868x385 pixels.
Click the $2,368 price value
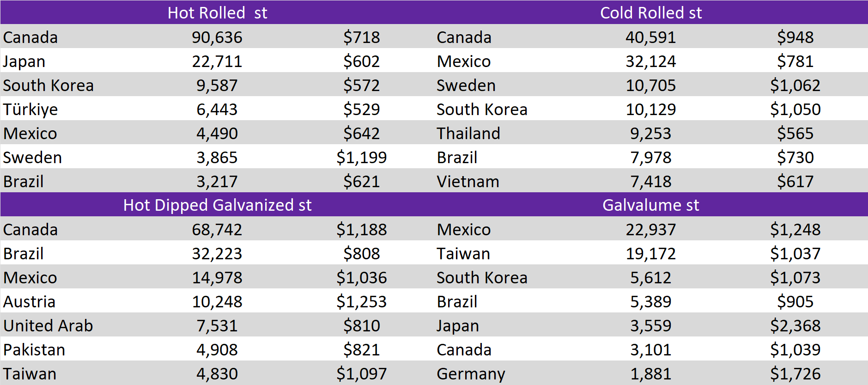click(795, 326)
